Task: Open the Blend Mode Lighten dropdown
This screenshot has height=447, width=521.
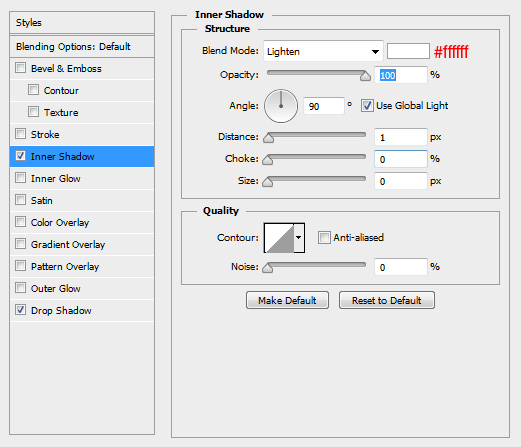Action: 323,51
